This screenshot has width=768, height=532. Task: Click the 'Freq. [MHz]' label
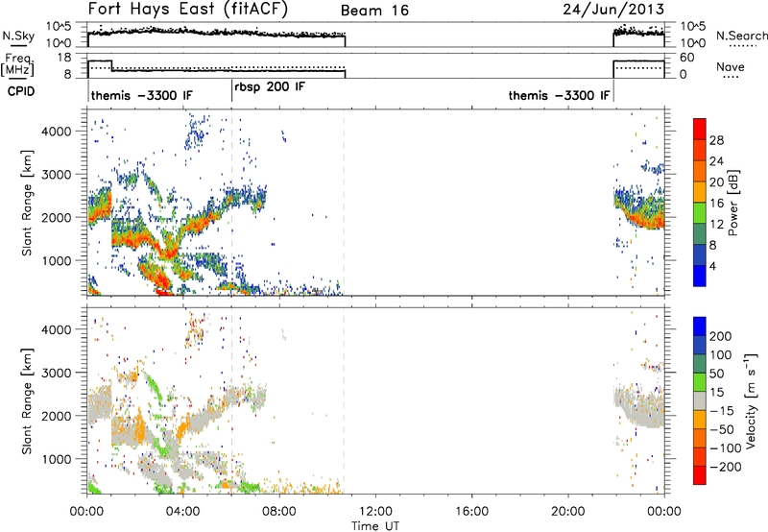(17, 64)
